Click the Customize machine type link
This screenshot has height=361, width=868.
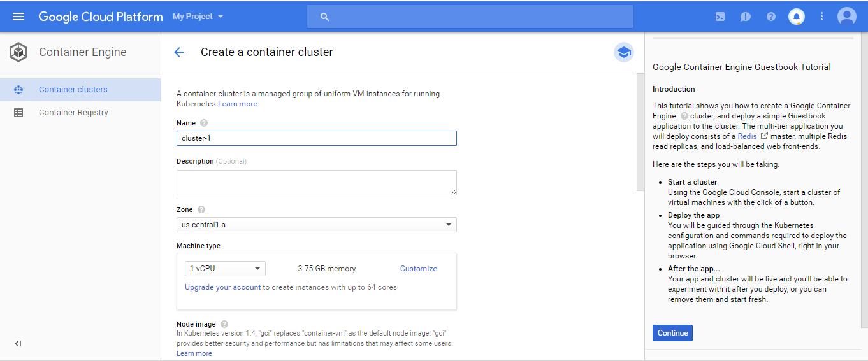pyautogui.click(x=419, y=269)
